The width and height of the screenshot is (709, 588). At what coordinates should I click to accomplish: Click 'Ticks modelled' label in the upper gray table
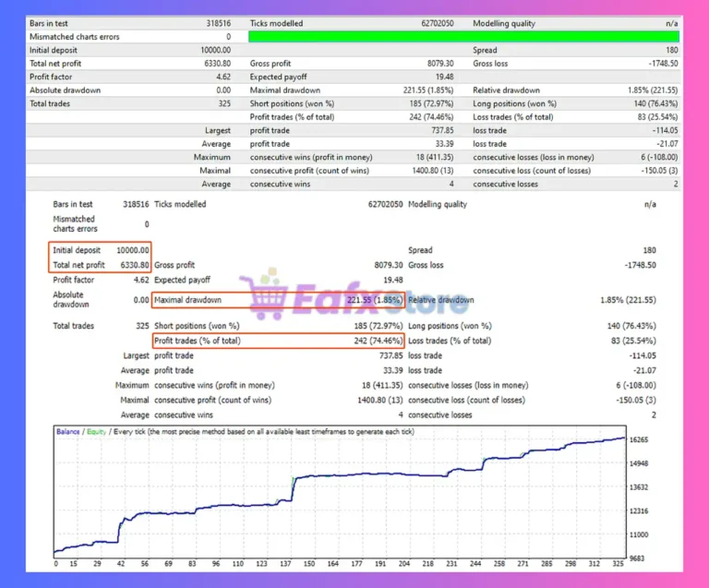pos(276,23)
